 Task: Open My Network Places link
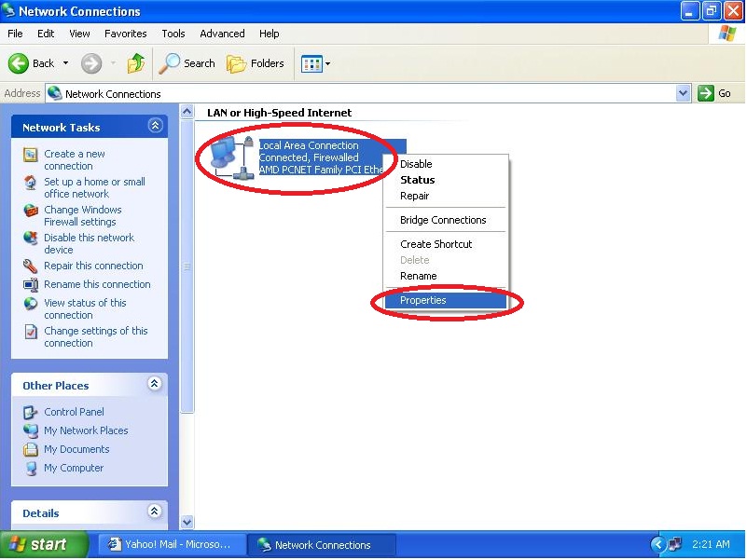pos(86,430)
